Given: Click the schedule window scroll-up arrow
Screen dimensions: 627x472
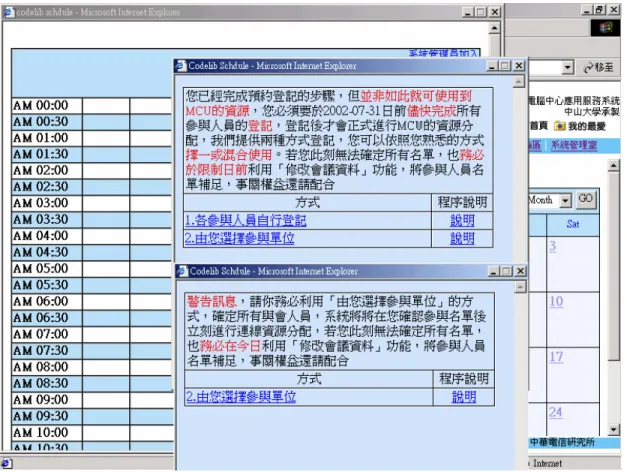Looking at the screenshot, I should click(x=494, y=28).
